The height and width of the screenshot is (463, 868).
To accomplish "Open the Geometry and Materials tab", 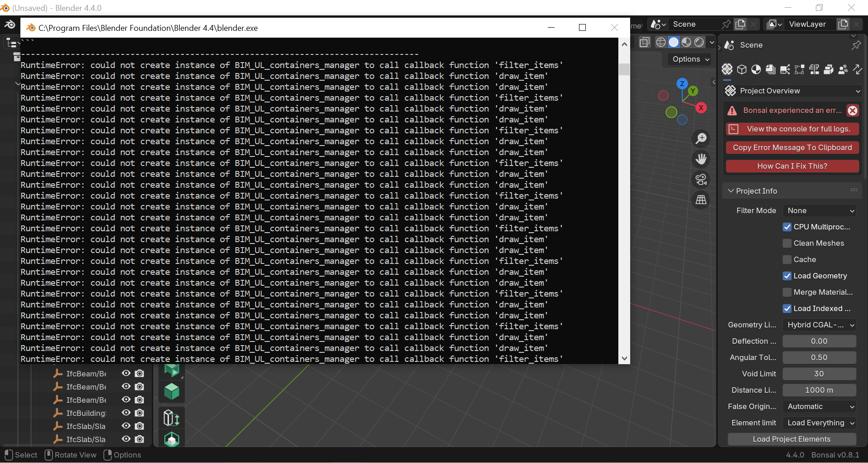I will [x=756, y=69].
